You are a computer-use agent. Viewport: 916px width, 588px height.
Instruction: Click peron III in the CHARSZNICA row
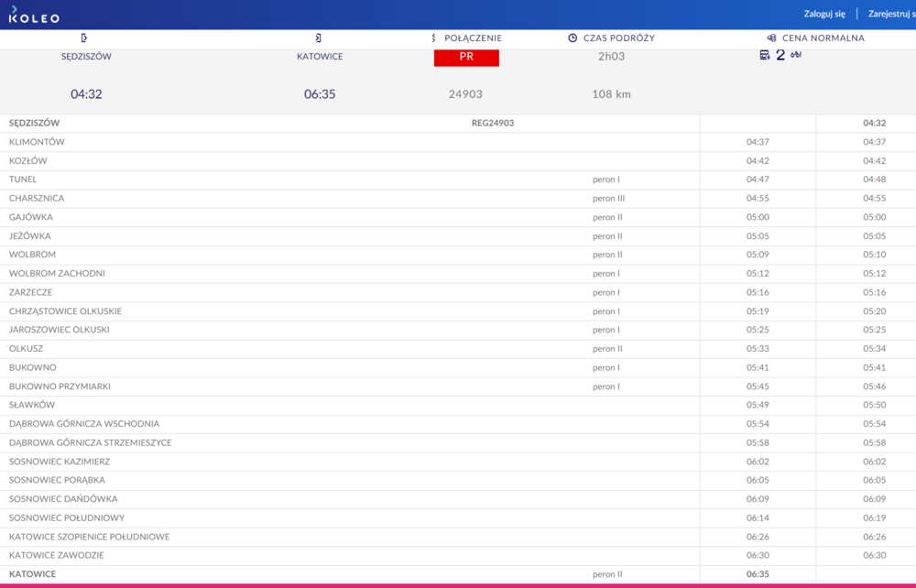(608, 199)
